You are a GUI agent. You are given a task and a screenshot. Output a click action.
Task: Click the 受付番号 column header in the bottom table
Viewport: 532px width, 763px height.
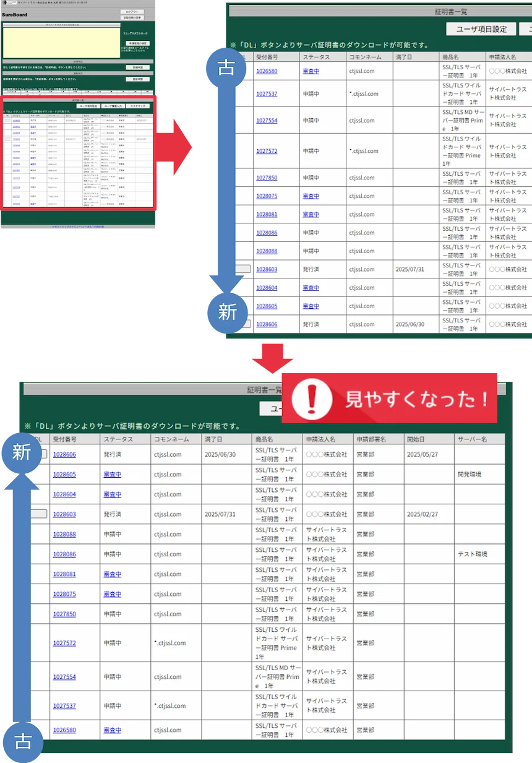click(65, 439)
